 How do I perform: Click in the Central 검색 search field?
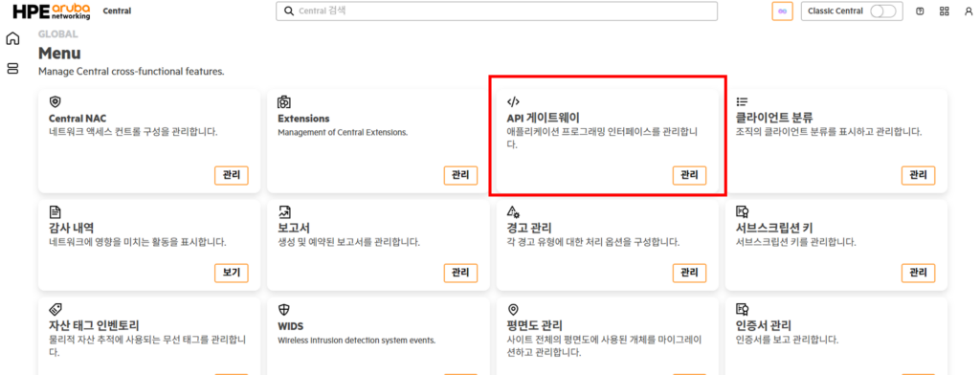497,11
